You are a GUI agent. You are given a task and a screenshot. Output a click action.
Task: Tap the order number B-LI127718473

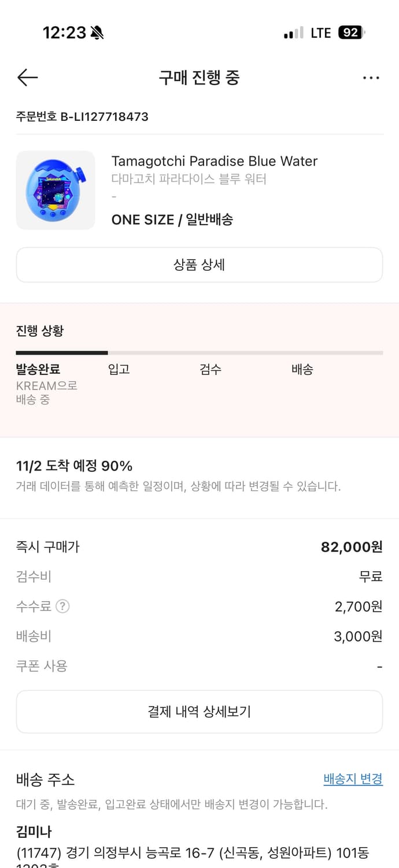pos(82,116)
